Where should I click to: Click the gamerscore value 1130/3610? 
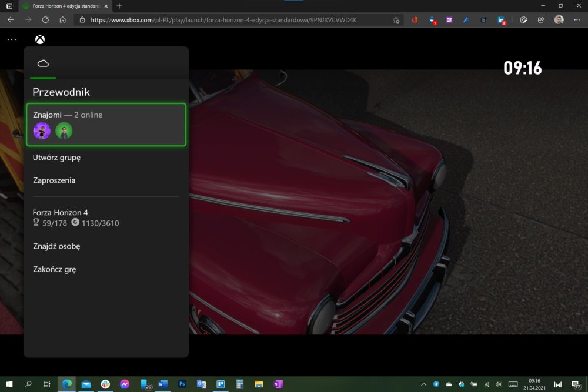(95, 223)
